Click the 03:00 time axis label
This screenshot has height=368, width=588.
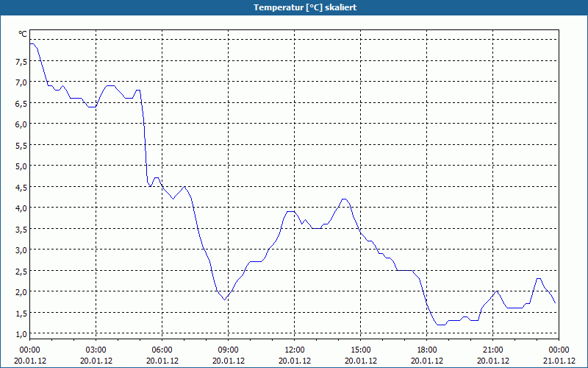click(x=96, y=350)
